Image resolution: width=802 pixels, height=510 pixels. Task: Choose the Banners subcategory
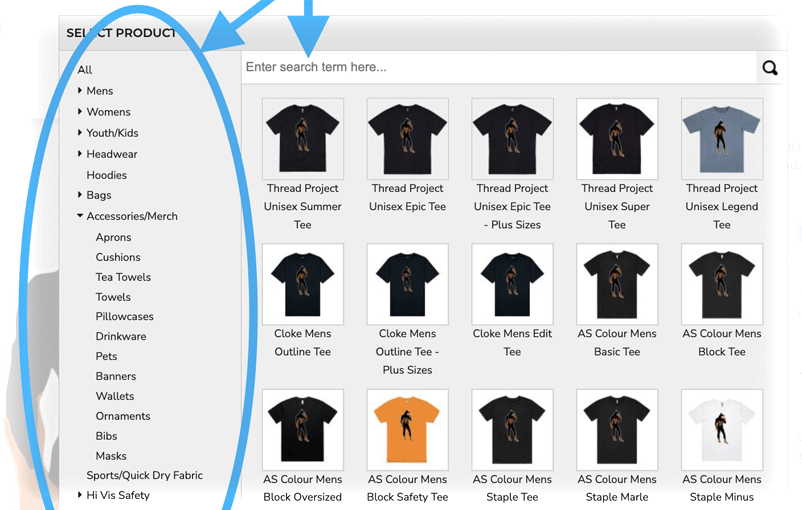tap(116, 376)
